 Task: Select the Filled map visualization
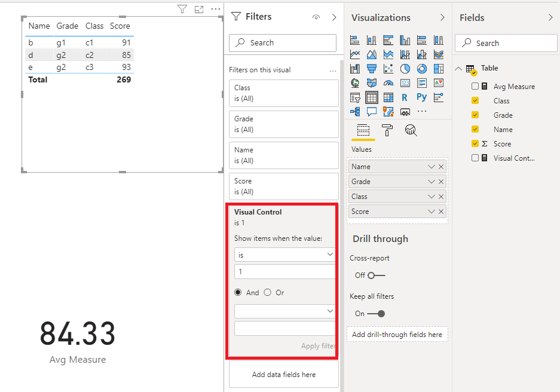pos(371,83)
